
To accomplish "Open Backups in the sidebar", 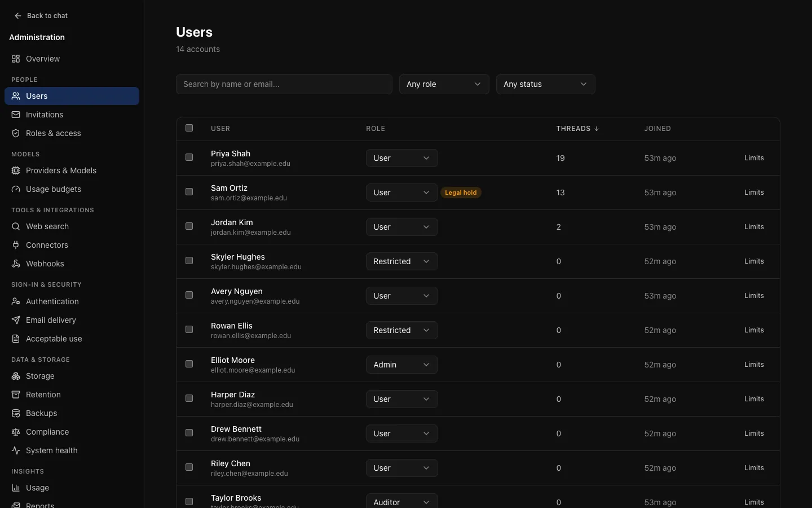I will pos(72,413).
